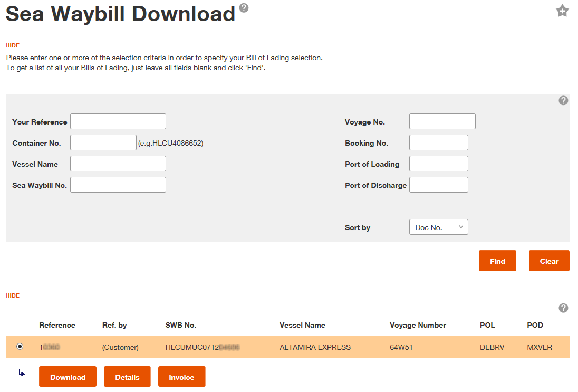The height and width of the screenshot is (392, 578).
Task: Open Details for the selected waybill
Action: tap(127, 377)
